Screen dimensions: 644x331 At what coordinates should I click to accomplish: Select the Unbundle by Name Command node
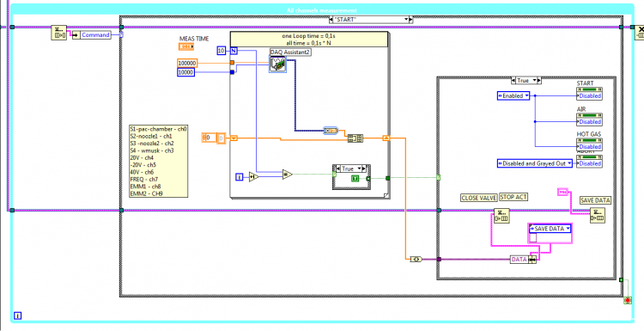92,35
